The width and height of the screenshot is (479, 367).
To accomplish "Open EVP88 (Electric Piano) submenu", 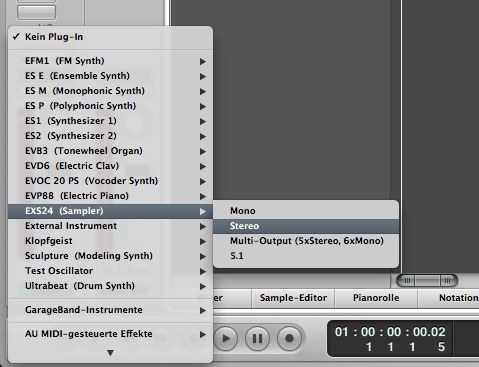I will click(x=110, y=196).
